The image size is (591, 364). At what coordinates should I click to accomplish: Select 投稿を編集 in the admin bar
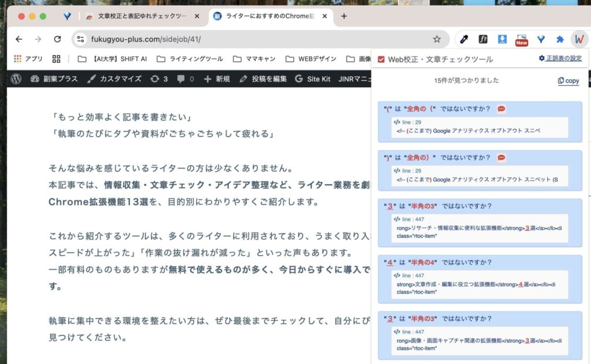[263, 78]
